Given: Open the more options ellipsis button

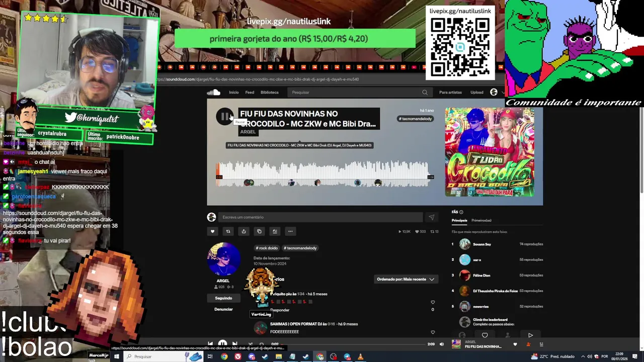Looking at the screenshot, I should tap(290, 231).
